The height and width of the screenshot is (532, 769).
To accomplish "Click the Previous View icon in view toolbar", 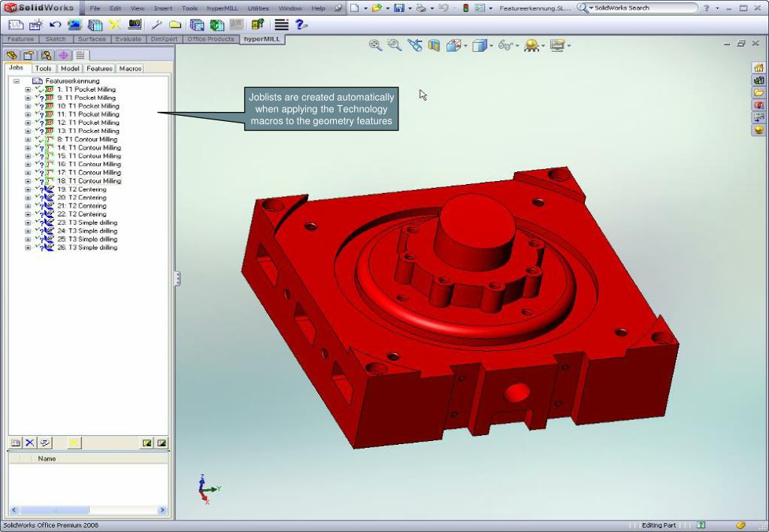I will pos(414,46).
